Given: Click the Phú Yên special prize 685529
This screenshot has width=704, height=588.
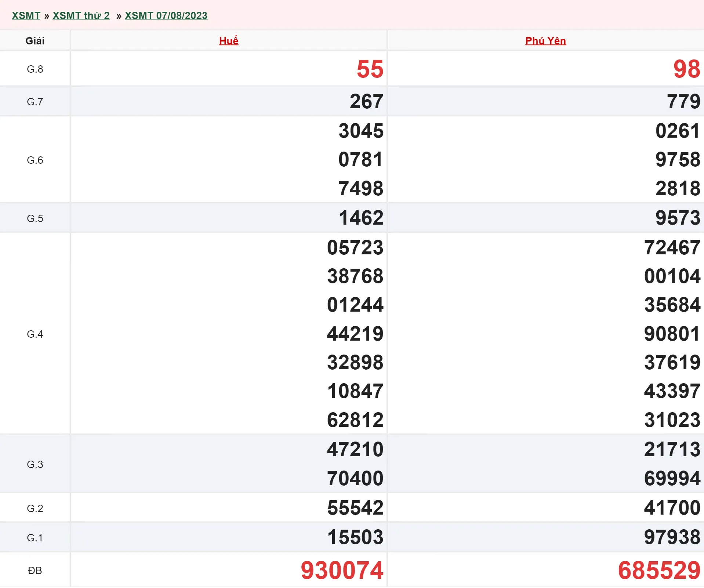Looking at the screenshot, I should (659, 570).
